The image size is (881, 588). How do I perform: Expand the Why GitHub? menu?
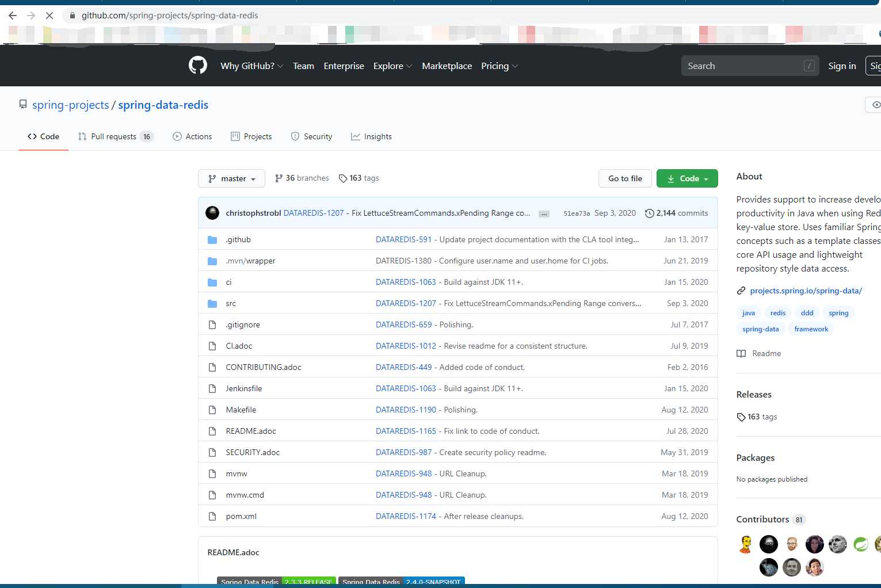(252, 66)
